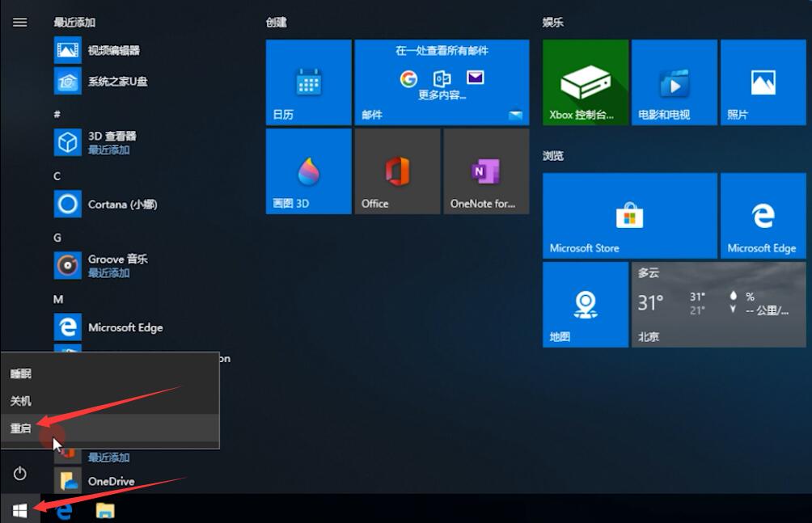Image resolution: width=812 pixels, height=523 pixels.
Task: Expand the Start menu hamburger button
Action: tap(20, 23)
